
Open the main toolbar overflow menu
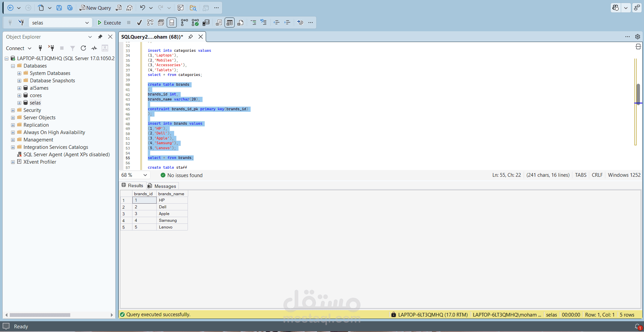216,8
